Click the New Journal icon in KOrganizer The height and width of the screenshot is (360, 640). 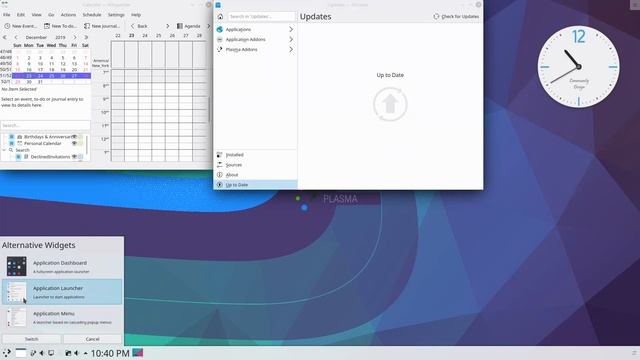[87, 26]
